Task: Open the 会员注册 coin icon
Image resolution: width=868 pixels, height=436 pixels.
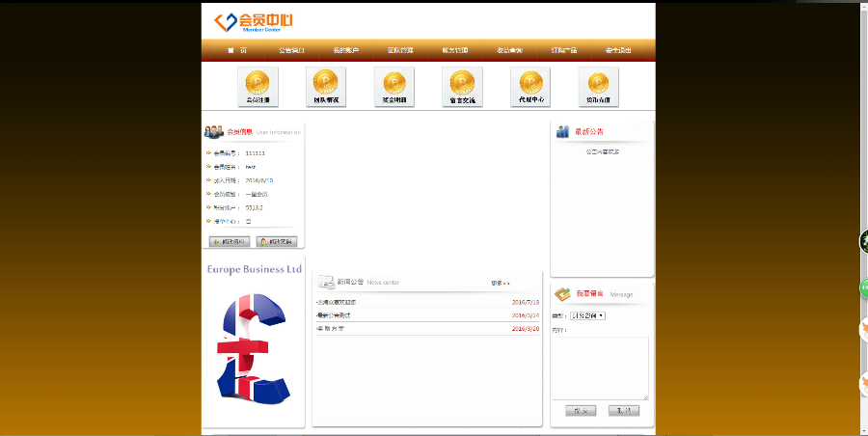Action: pos(258,87)
